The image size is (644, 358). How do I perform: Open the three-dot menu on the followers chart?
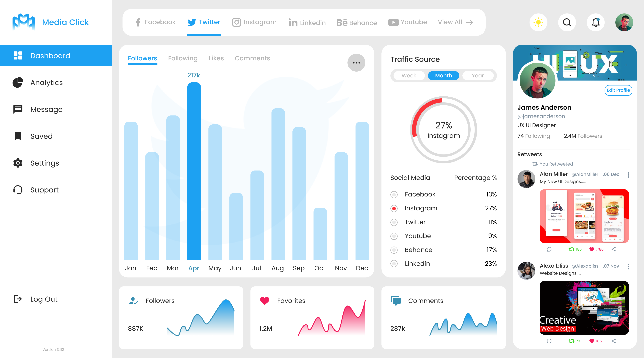pyautogui.click(x=356, y=63)
